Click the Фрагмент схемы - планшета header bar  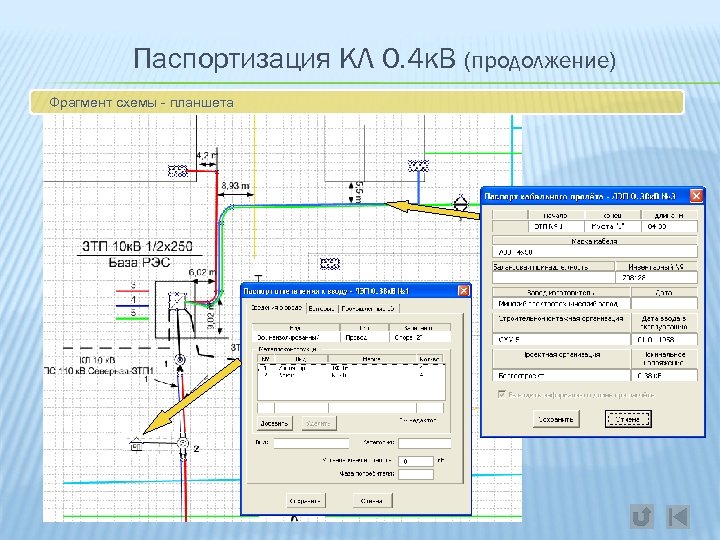357,102
